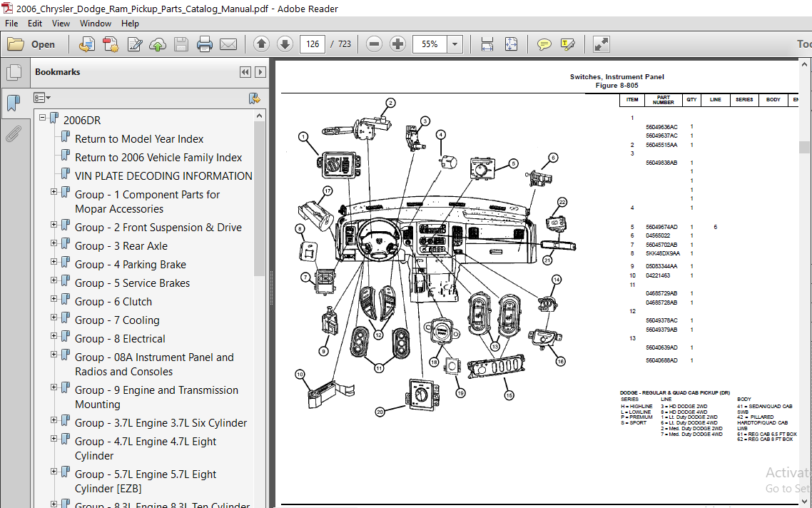The image size is (812, 508).
Task: Expand Group 7 Cooling bookmark
Action: (x=54, y=317)
